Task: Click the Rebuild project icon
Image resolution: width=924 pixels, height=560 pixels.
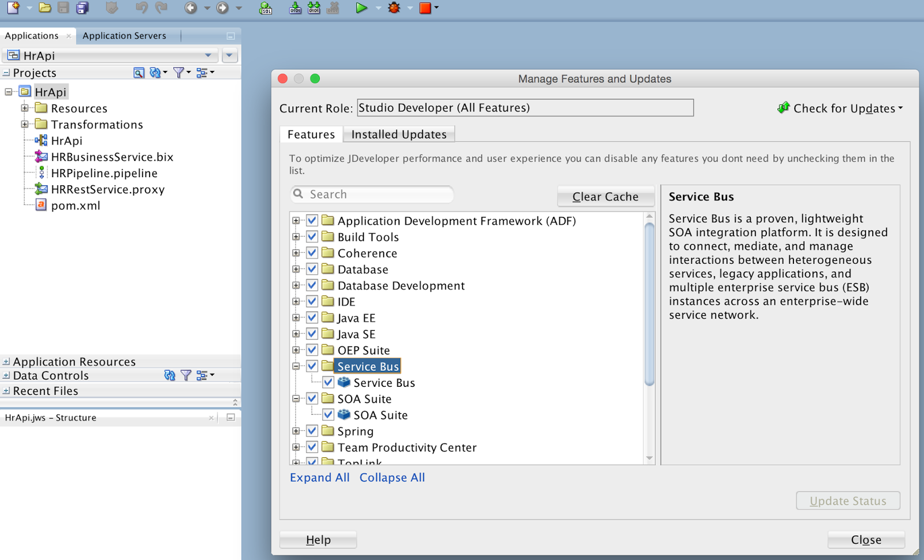Action: (314, 8)
